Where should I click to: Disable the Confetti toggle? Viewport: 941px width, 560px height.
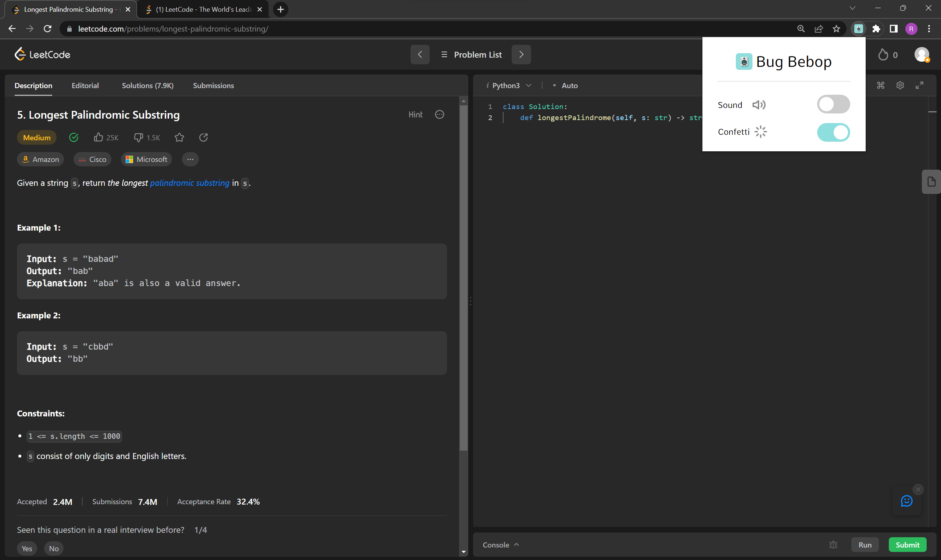coord(833,133)
